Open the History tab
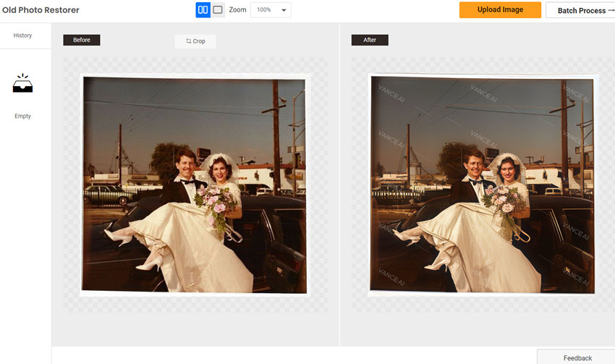 (x=22, y=35)
